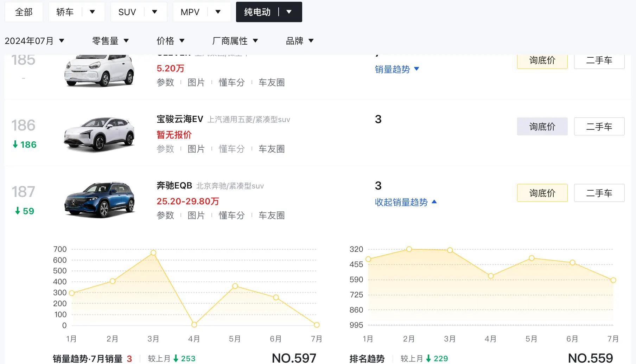Open the 零售量 filter dropdown
The image size is (636, 364).
(110, 41)
